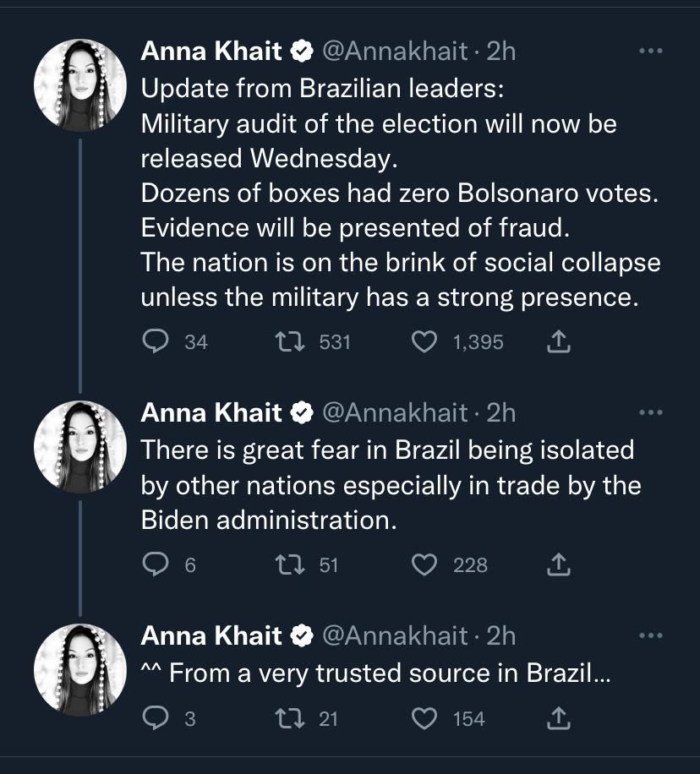Image resolution: width=700 pixels, height=774 pixels.
Task: Like the Brazil isolation fear tweet
Action: coord(423,564)
